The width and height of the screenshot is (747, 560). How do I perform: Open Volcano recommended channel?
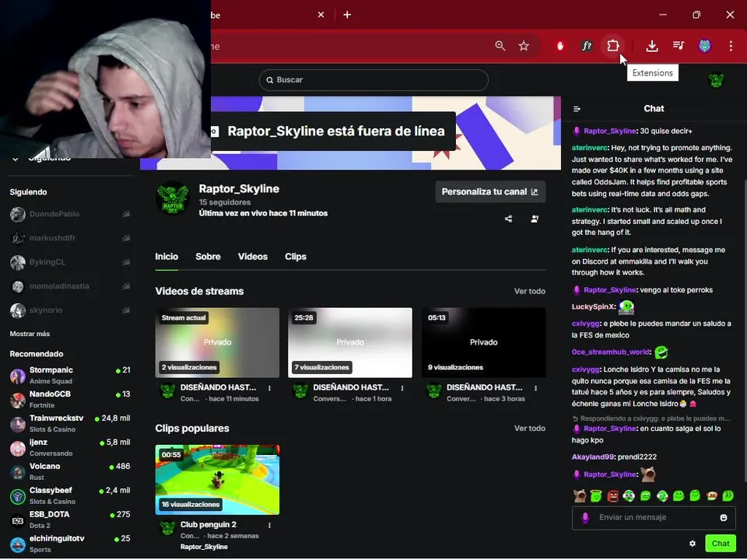tap(70, 471)
